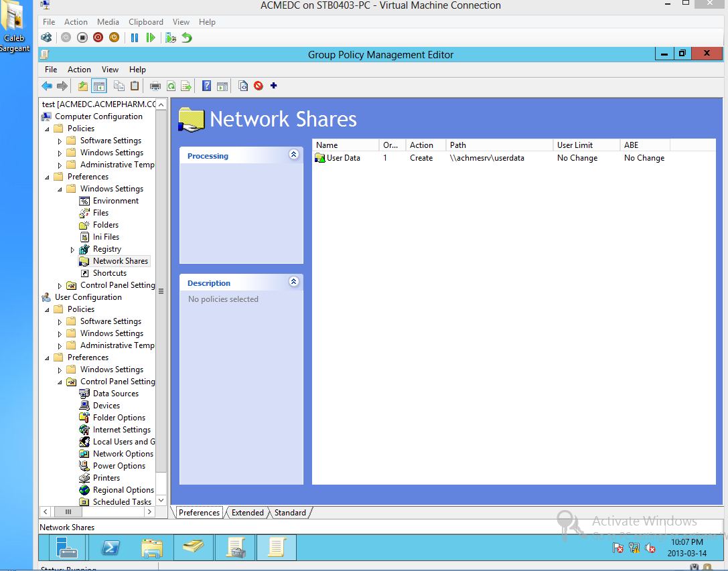Viewport: 728px width, 571px height.
Task: Expand Control Panel Settings under Computer Configuration
Action: coord(60,285)
